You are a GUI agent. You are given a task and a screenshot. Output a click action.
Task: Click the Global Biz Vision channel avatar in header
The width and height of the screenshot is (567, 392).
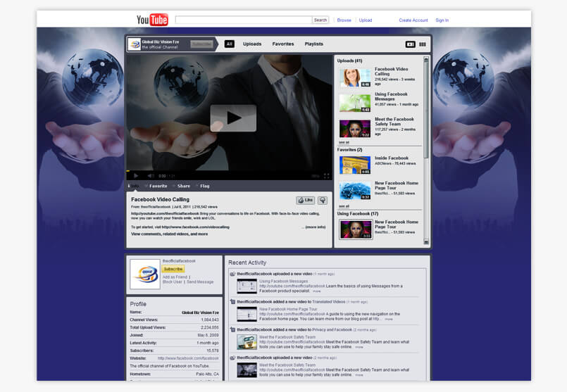(x=135, y=44)
